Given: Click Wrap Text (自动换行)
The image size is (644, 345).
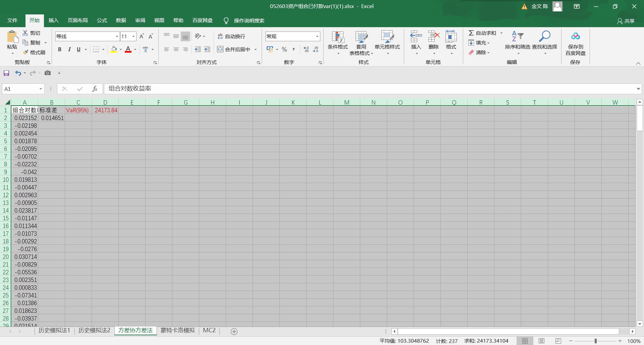Looking at the screenshot, I should (231, 36).
